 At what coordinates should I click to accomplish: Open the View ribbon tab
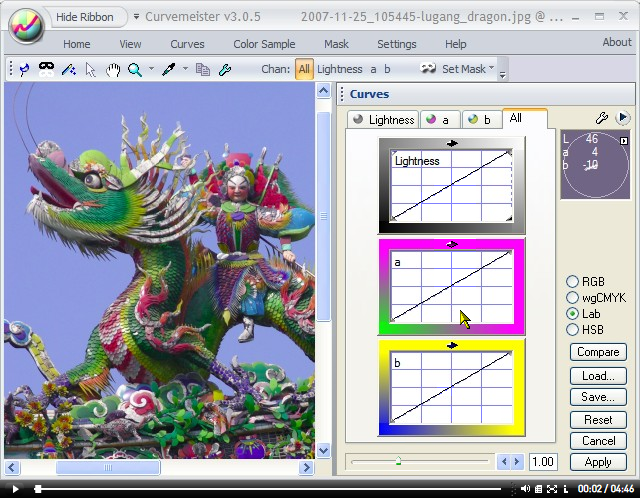(130, 44)
